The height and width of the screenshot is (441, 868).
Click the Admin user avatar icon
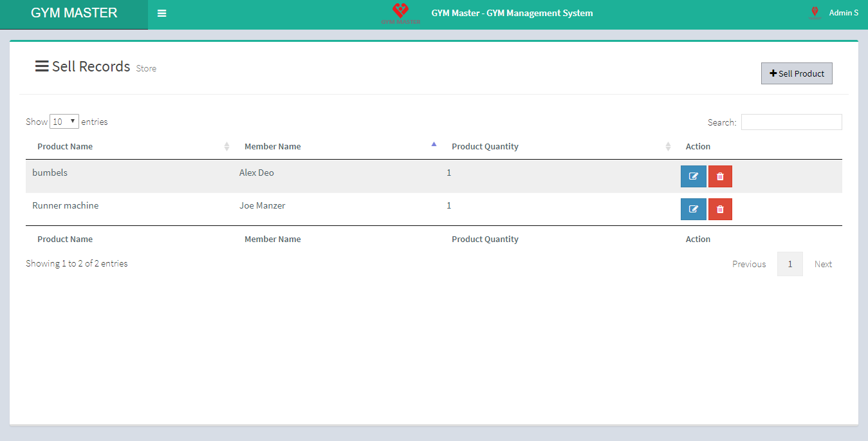[815, 13]
